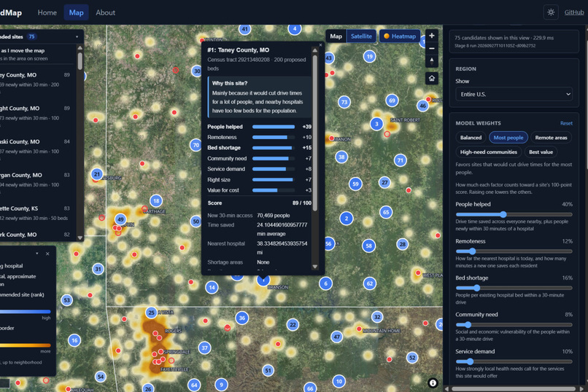Select site marker number 38
This screenshot has width=588, height=392.
(x=341, y=157)
